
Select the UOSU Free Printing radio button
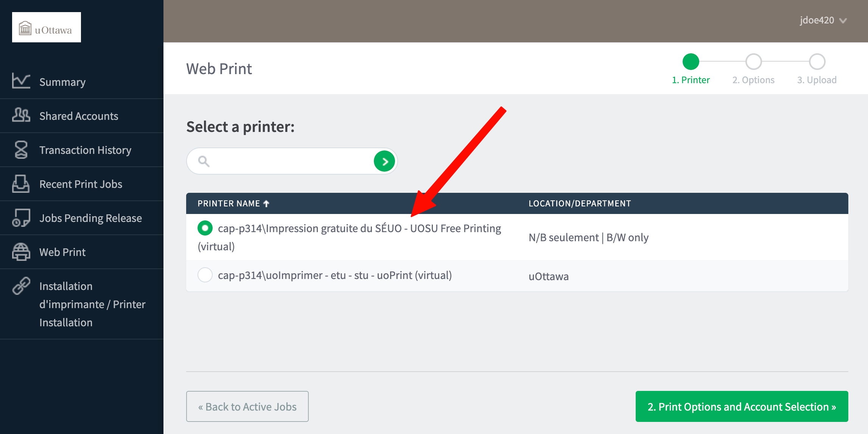coord(205,228)
